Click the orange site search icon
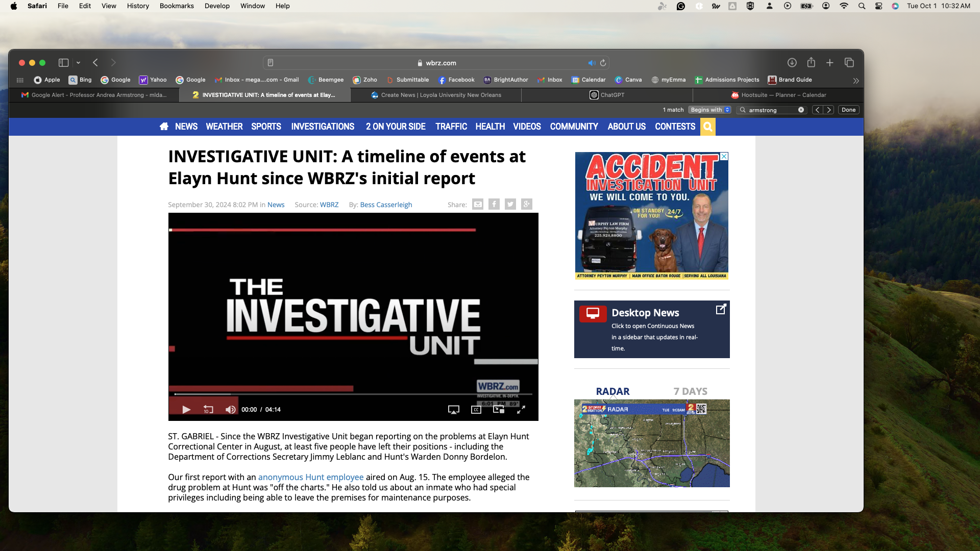This screenshot has width=980, height=551. click(x=707, y=127)
